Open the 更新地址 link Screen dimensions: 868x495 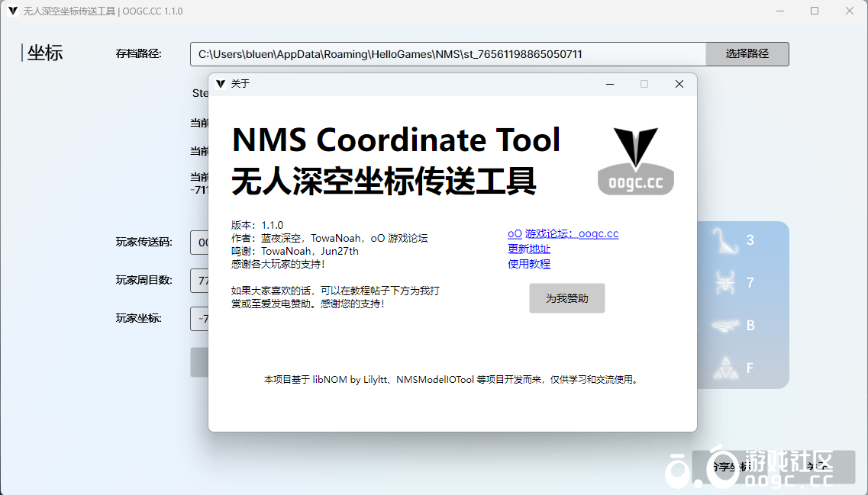click(x=529, y=249)
